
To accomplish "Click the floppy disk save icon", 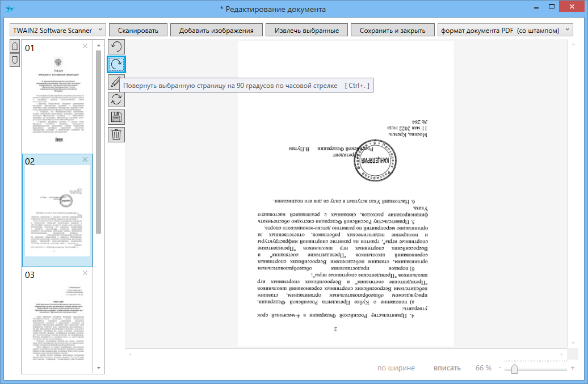I will [116, 117].
